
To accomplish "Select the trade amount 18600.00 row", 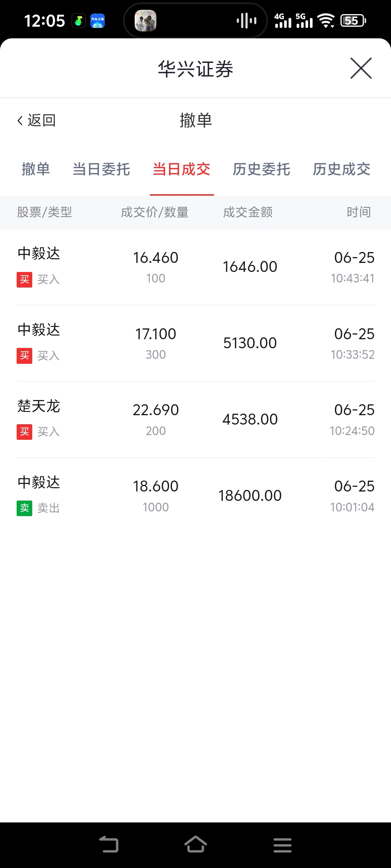I will point(195,496).
